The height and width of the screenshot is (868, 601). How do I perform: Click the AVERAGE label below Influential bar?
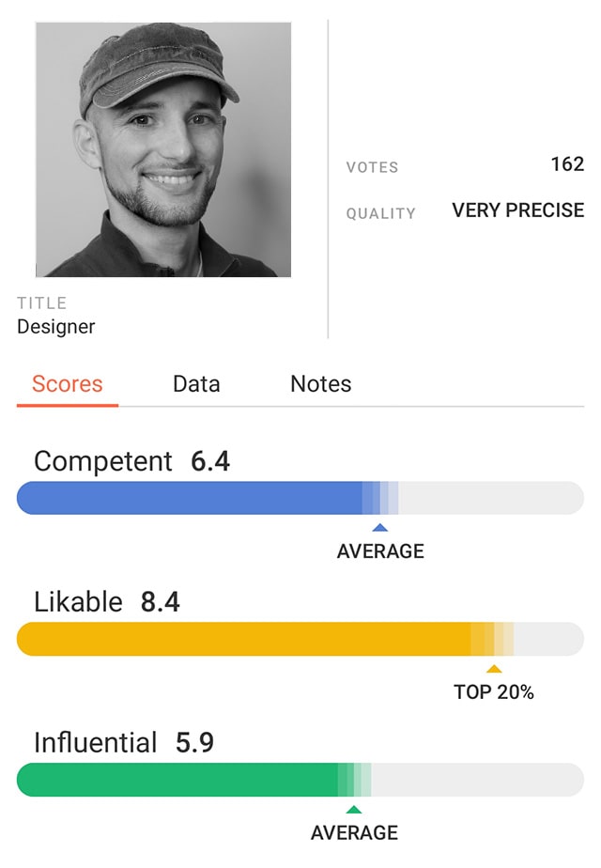pyautogui.click(x=354, y=833)
